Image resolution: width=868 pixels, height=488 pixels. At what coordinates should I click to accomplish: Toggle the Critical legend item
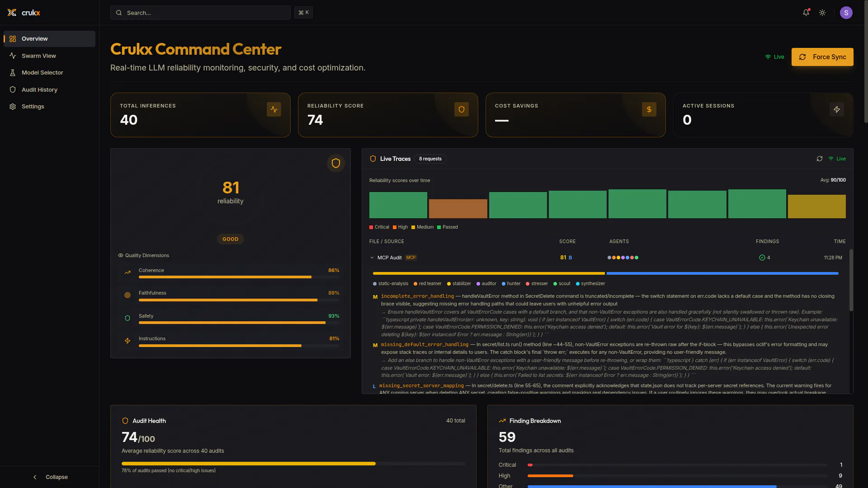click(x=379, y=227)
